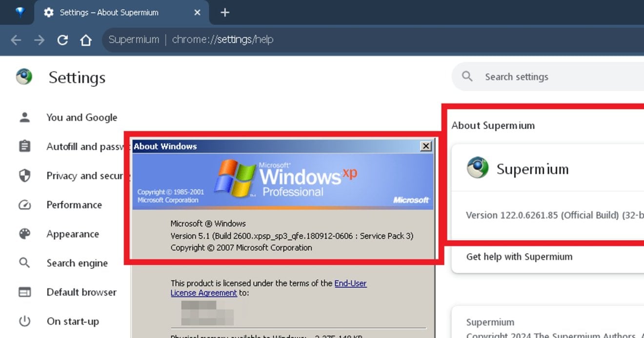Open Search engine settings
Screen dimensions: 644x338
(x=77, y=263)
